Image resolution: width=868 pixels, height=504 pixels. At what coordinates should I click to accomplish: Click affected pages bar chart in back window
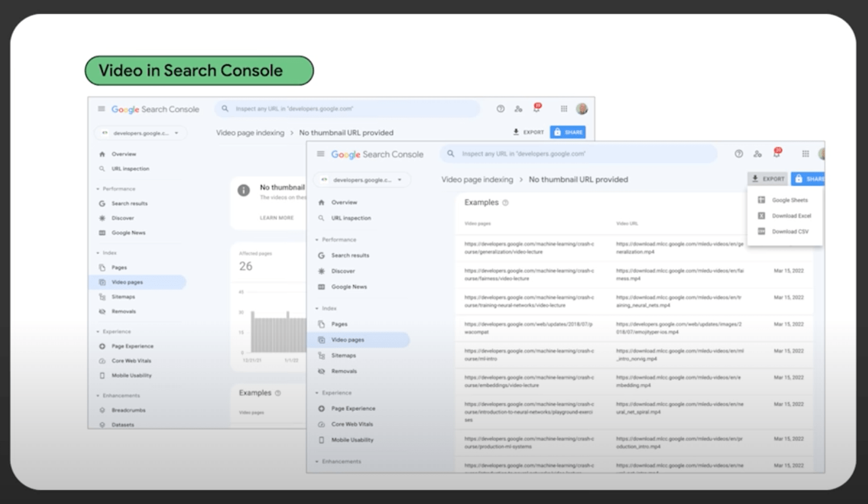pyautogui.click(x=278, y=331)
